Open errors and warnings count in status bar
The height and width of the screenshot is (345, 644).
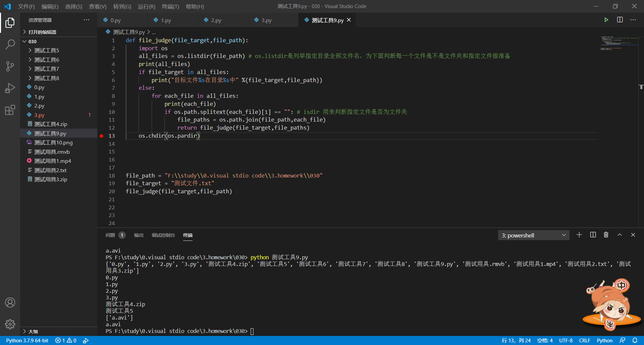[x=66, y=340]
